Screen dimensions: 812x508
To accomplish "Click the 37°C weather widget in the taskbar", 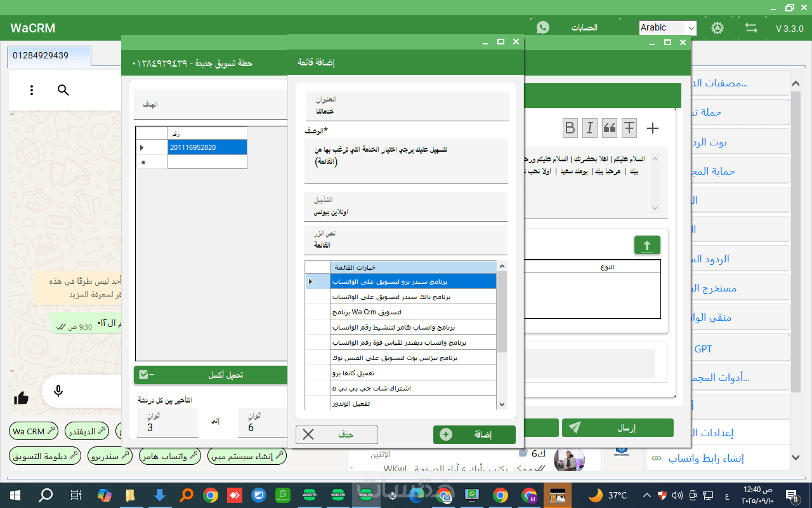I will [x=608, y=495].
